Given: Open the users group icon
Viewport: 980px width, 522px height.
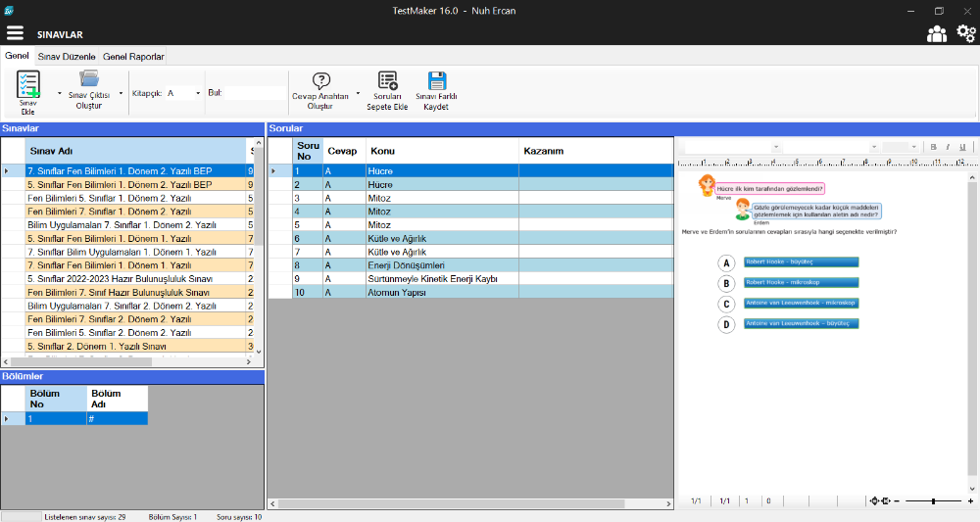Looking at the screenshot, I should coord(937,34).
